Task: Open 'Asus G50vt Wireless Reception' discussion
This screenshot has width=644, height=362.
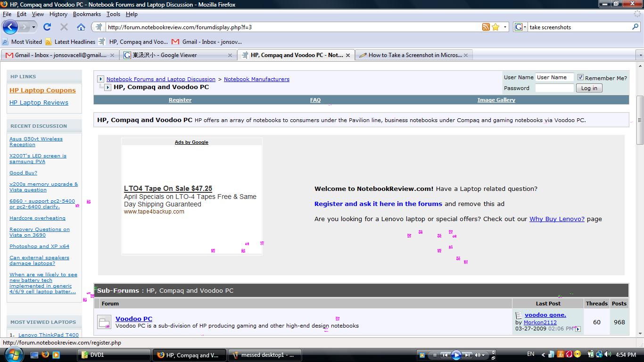Action: 36,142
